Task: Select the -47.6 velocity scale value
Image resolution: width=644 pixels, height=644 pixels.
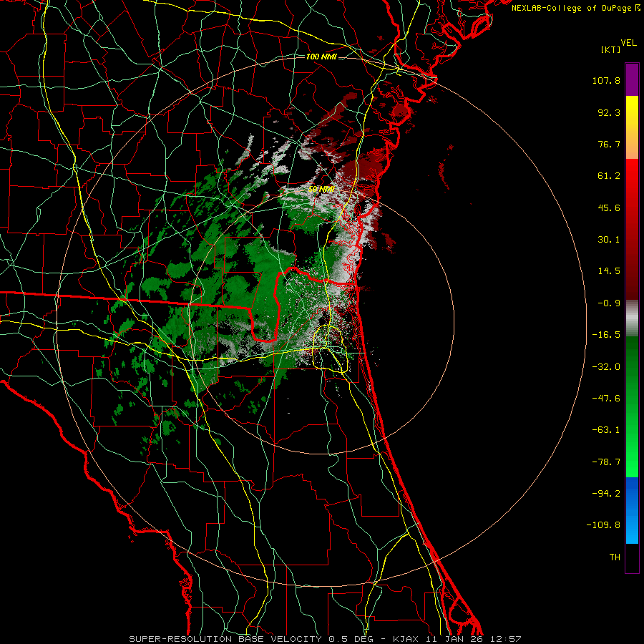Action: 606,399
